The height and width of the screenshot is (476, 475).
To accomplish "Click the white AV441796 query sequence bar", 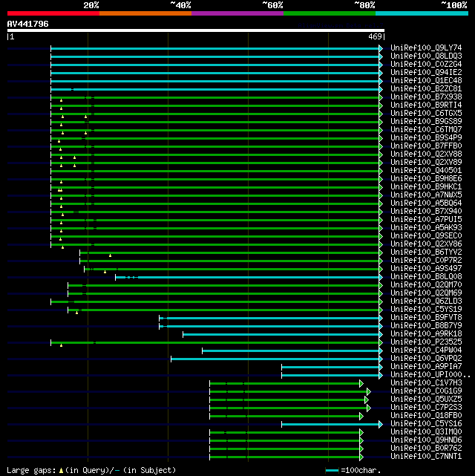I will (x=196, y=30).
